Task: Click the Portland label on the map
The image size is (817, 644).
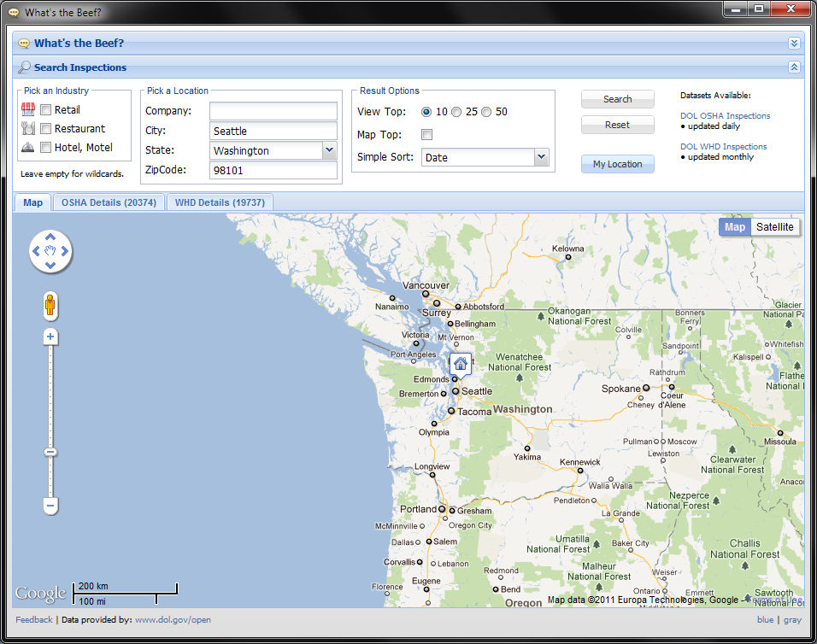Action: tap(418, 509)
